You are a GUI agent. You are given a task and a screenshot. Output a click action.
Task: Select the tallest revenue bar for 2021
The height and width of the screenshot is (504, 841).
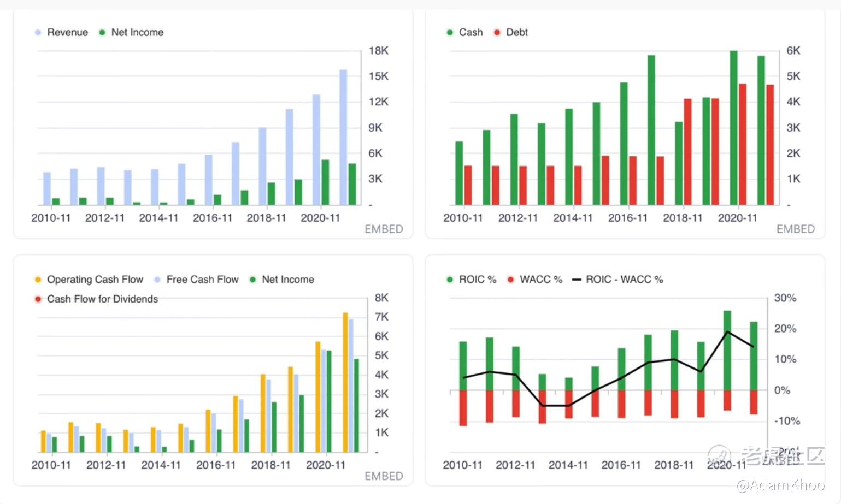pos(343,137)
